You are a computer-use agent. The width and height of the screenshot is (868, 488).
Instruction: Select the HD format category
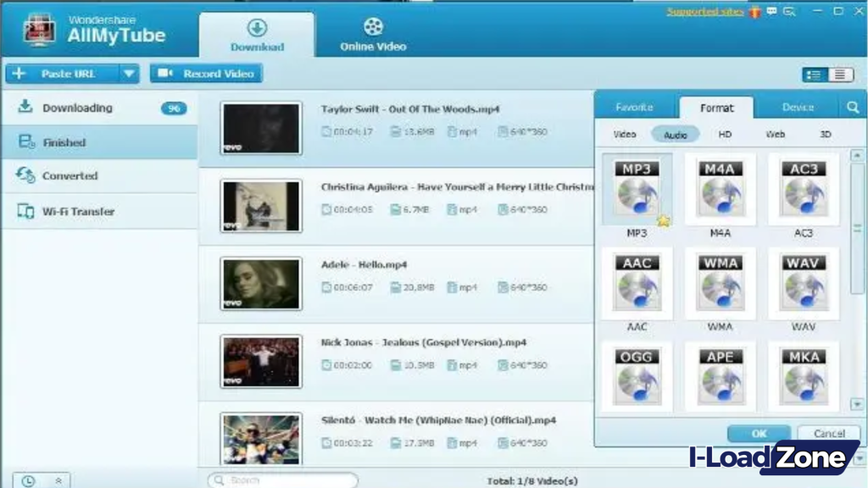pos(725,135)
